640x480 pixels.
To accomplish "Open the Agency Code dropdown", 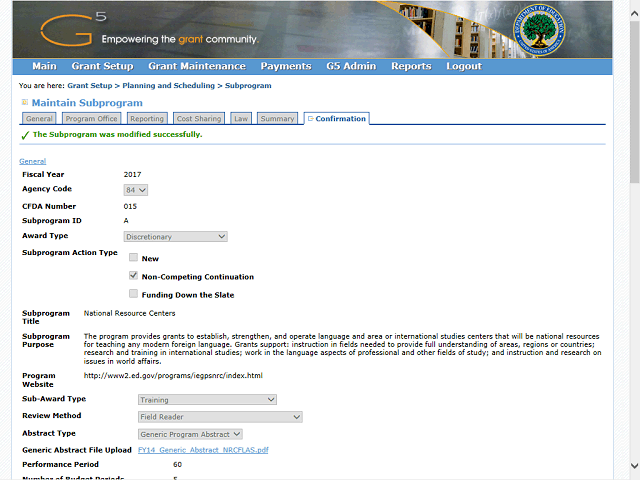I will pos(136,190).
